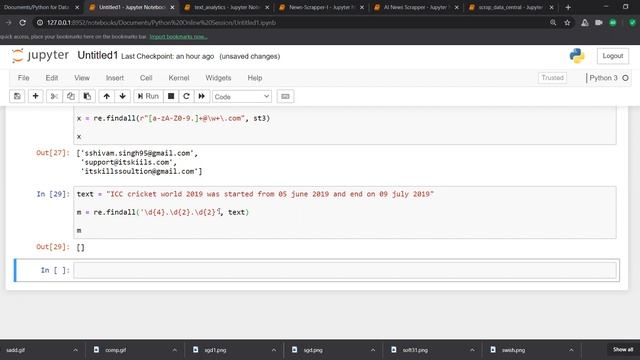The image size is (640, 360).
Task: Open the Help menu
Action: click(x=255, y=78)
